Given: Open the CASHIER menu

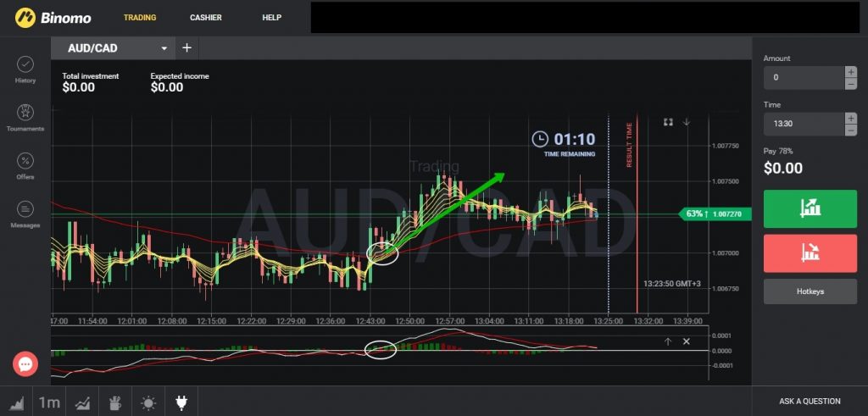Looking at the screenshot, I should pos(205,18).
